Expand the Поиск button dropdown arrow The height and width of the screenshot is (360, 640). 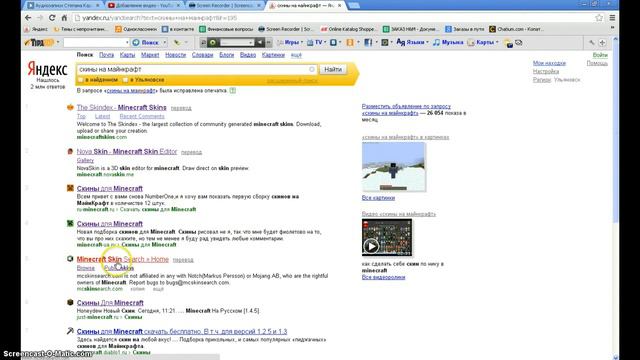point(164,42)
